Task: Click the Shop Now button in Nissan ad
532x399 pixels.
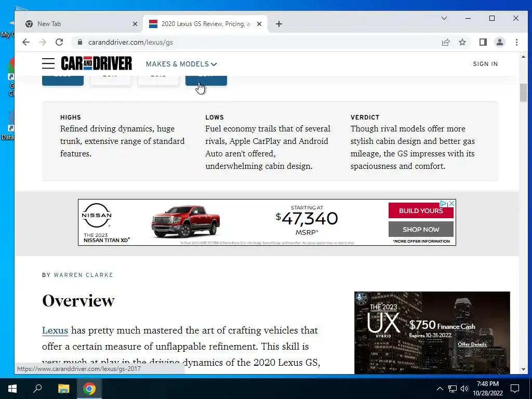Action: (421, 229)
